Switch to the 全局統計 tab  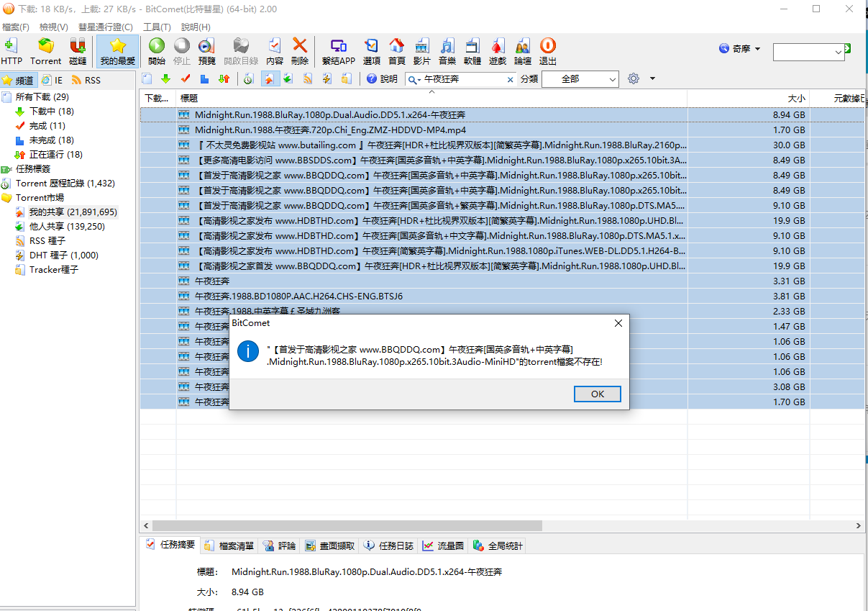point(498,546)
